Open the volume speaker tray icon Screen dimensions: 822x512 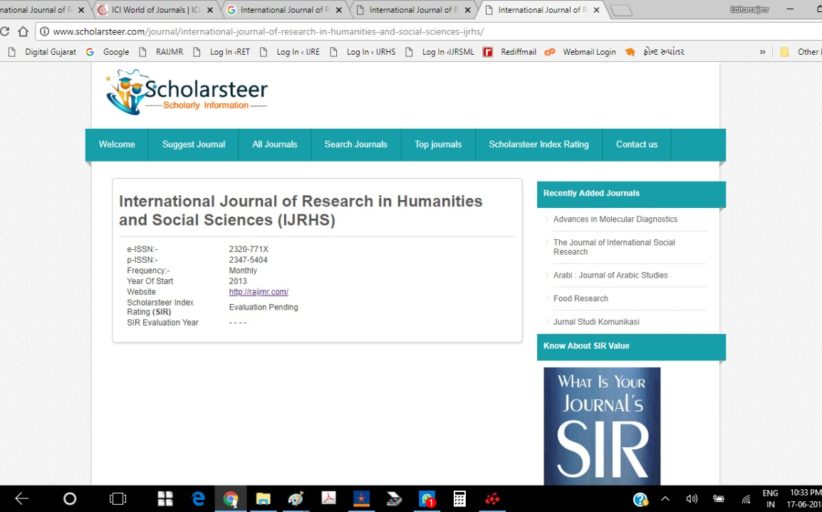[691, 499]
